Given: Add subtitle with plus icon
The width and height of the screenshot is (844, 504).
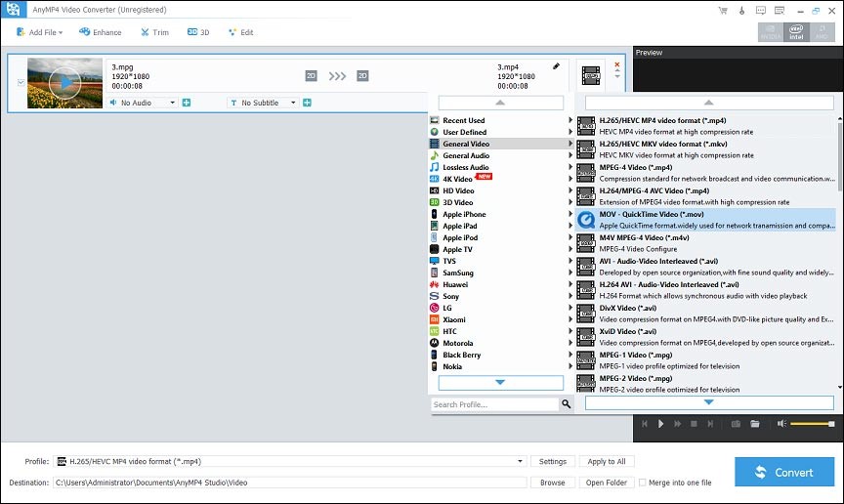Looking at the screenshot, I should click(307, 103).
